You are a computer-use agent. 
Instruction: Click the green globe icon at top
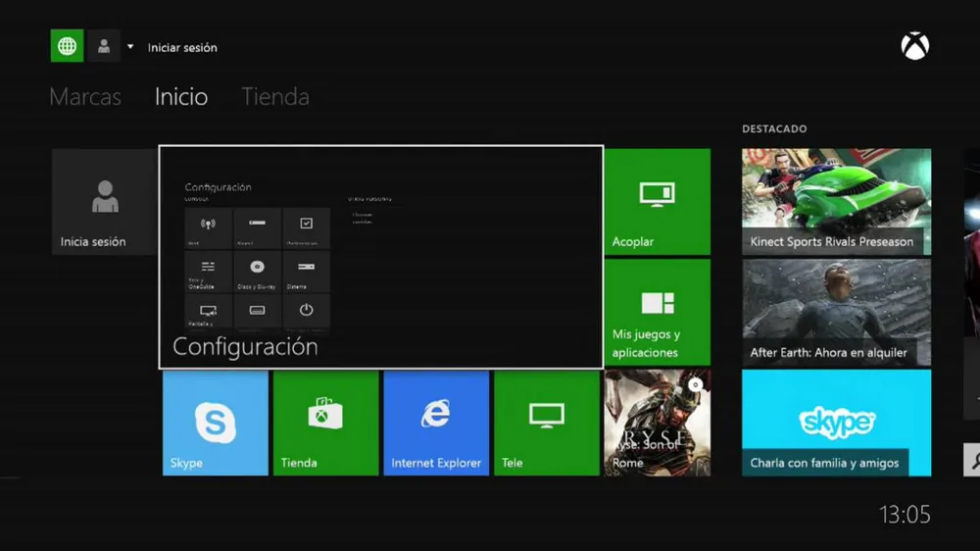tap(67, 46)
